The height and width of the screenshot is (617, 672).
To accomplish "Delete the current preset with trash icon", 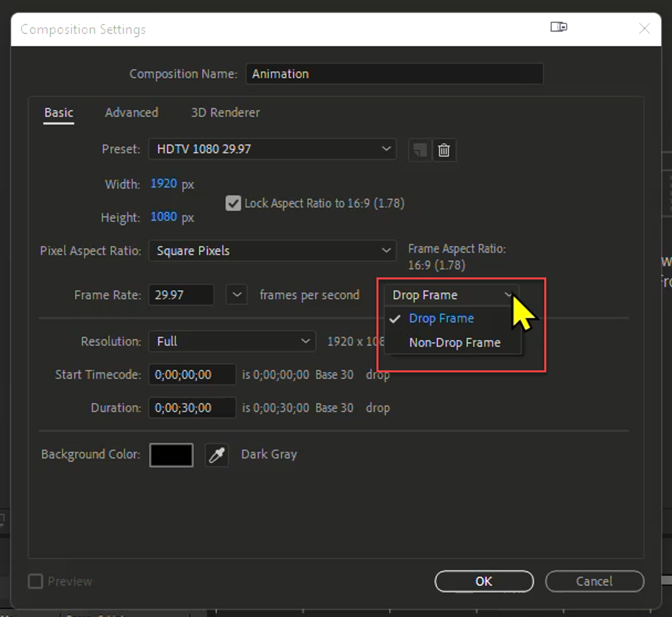I will click(444, 150).
